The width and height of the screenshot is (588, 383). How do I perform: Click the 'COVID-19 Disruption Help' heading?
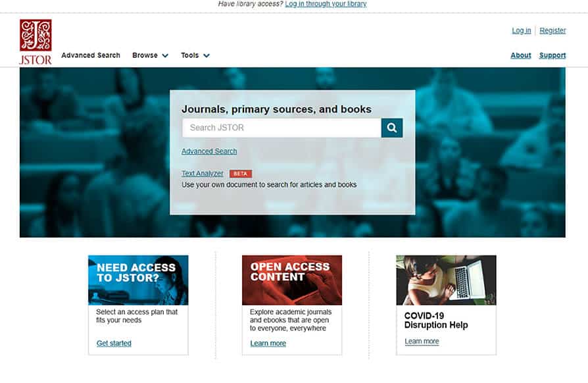click(x=436, y=320)
